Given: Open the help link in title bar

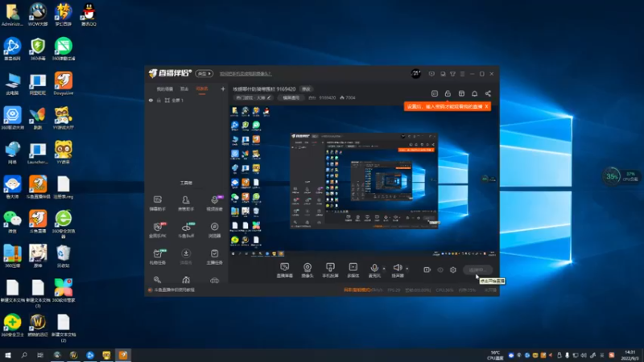Looking at the screenshot, I should click(246, 74).
